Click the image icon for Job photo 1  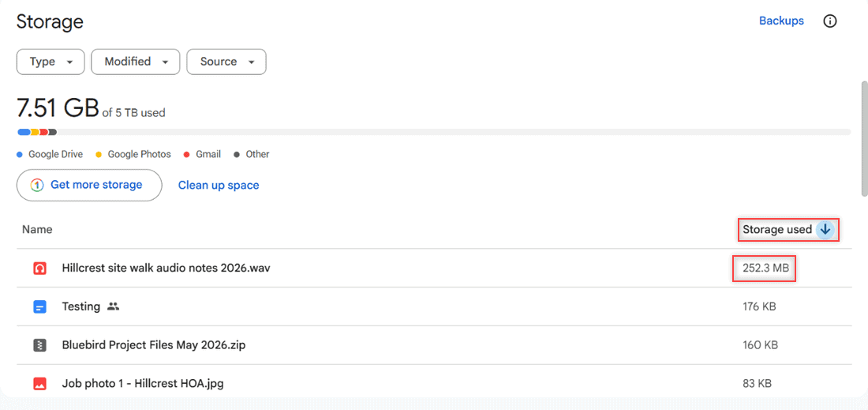[39, 383]
